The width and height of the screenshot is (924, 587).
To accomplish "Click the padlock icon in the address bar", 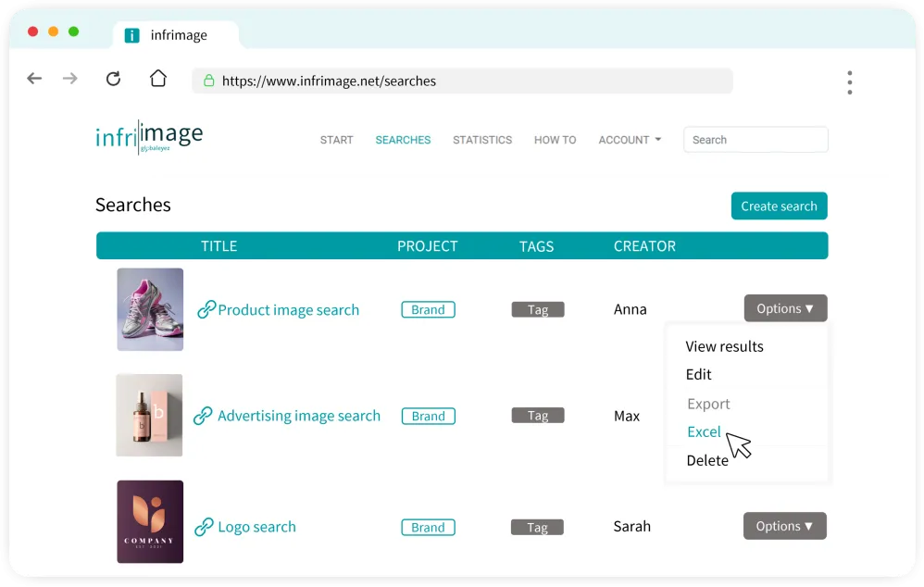I will coord(209,81).
